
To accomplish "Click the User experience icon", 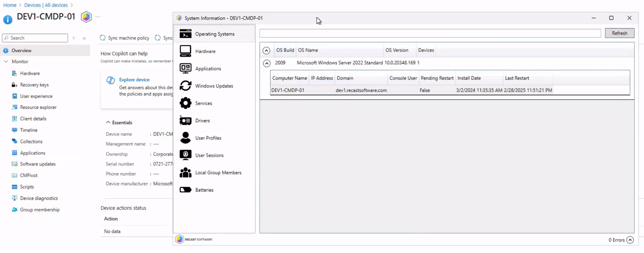I will [15, 96].
